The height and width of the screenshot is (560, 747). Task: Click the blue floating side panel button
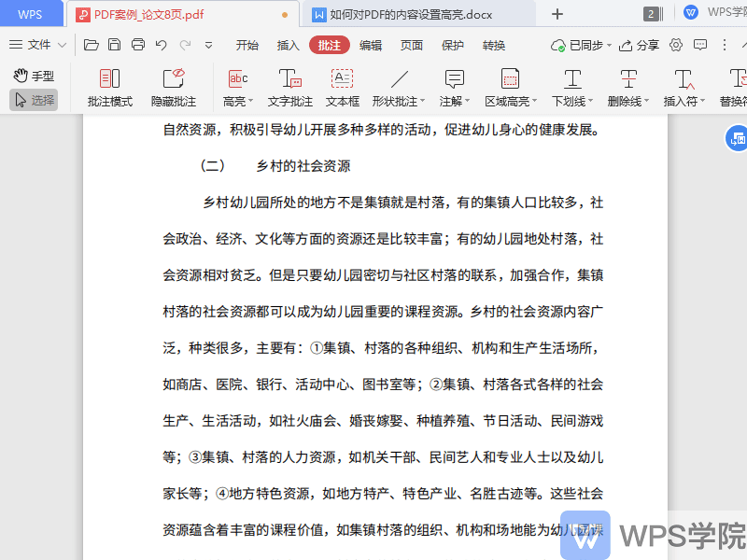[x=737, y=138]
